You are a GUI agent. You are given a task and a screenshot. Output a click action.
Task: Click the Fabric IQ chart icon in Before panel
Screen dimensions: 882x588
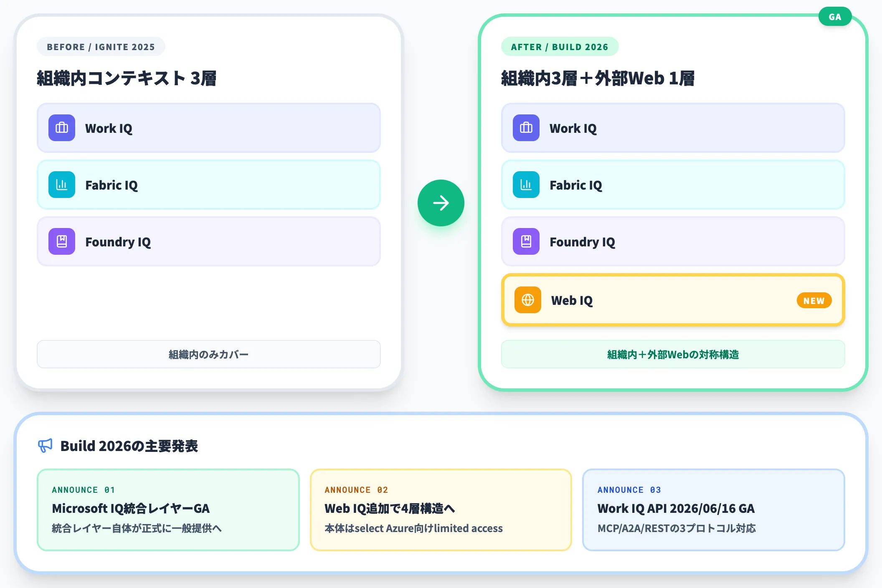[62, 185]
